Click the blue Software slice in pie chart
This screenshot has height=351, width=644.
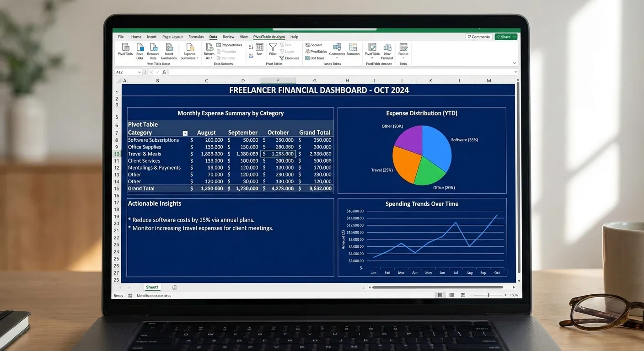436,148
